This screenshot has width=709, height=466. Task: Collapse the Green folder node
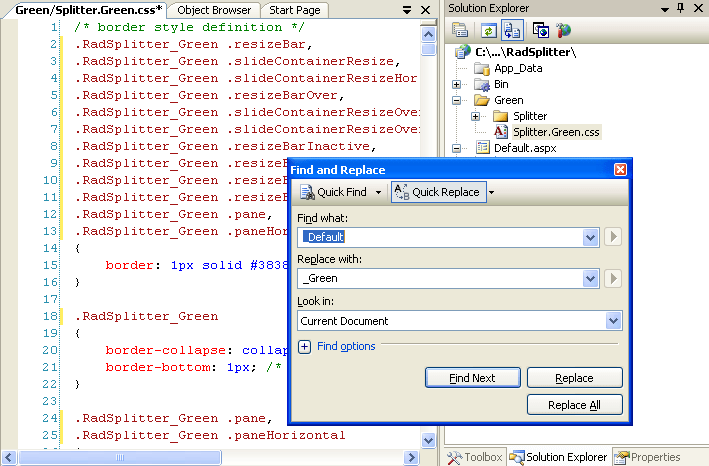point(457,100)
